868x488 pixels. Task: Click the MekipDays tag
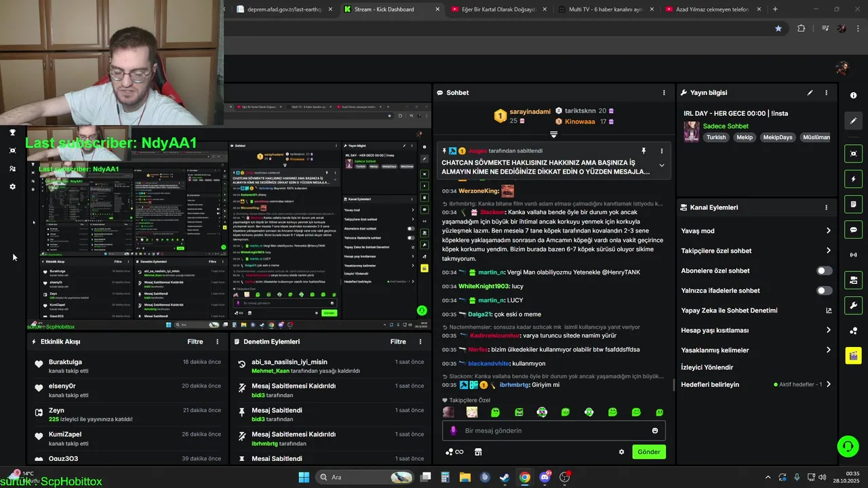coord(777,137)
